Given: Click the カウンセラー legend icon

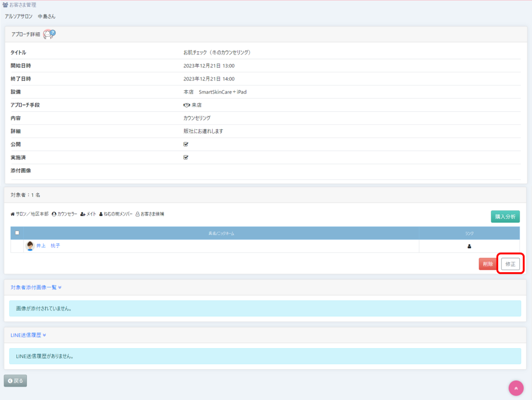Looking at the screenshot, I should [x=54, y=214].
